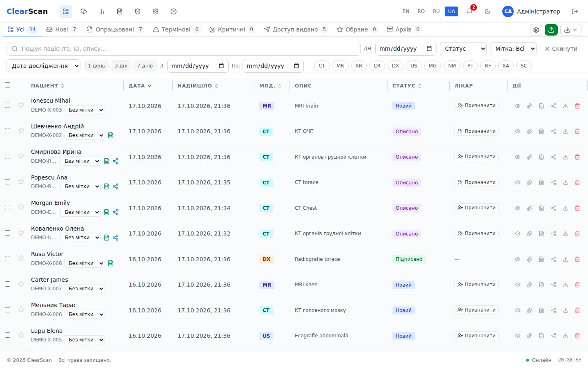Select the Коваленко Олена row checkbox
Viewport: 588px width, 368px height.
point(7,233)
